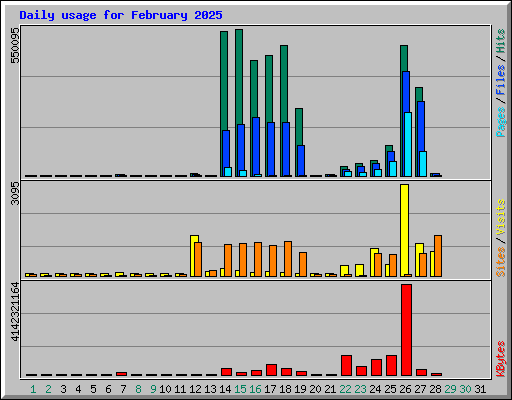Click the red KBytes bar for day 25
This screenshot has width=512, height=400.
click(x=391, y=365)
